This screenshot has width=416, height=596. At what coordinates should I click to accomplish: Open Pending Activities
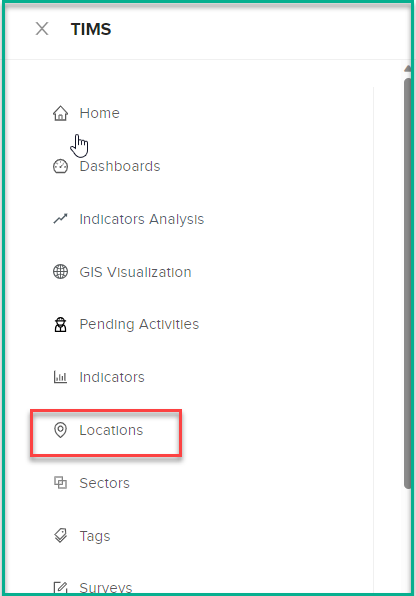[139, 324]
